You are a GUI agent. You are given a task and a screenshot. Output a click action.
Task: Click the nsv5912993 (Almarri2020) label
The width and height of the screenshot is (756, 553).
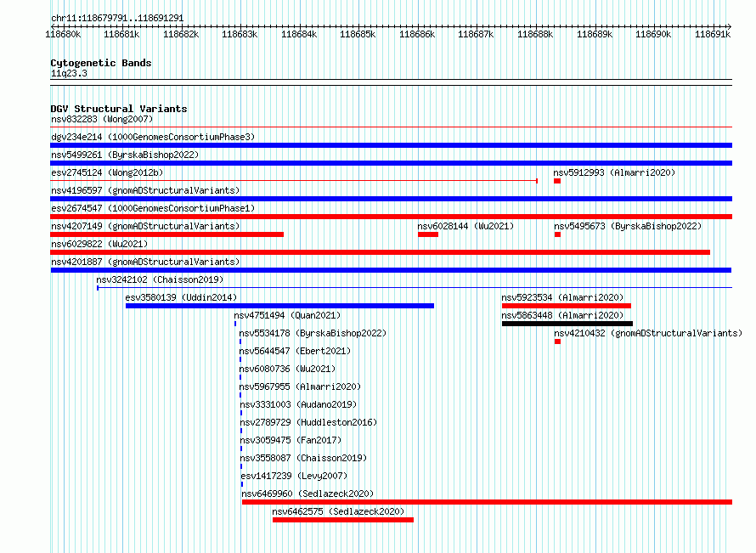pos(614,172)
